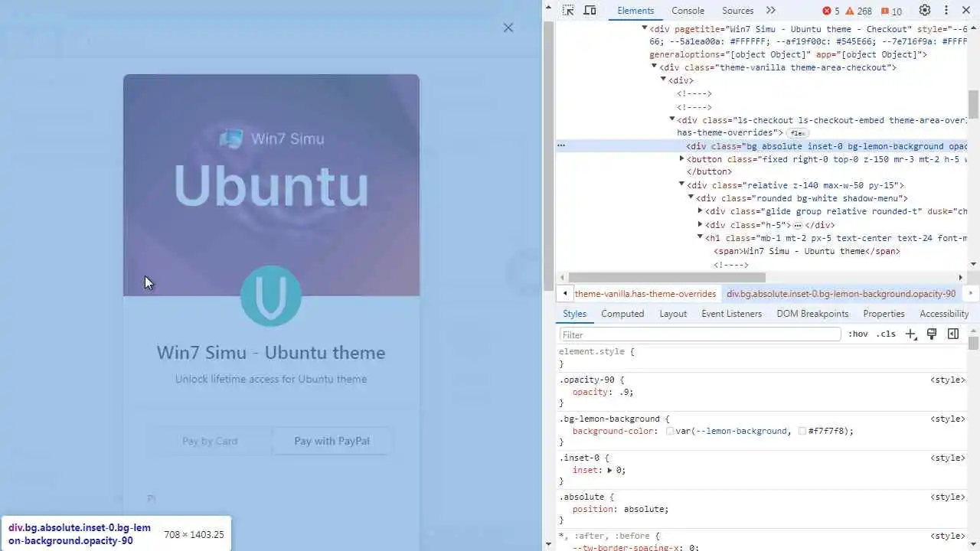The width and height of the screenshot is (980, 551).
Task: Click the flex badge on ls-checkout div
Action: pyautogui.click(x=797, y=133)
